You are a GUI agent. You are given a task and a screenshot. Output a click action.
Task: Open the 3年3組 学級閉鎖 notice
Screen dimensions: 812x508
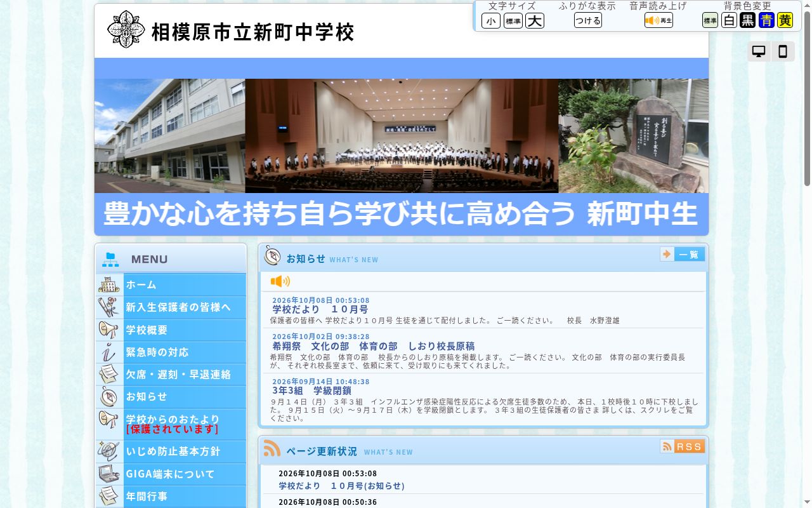tap(311, 391)
